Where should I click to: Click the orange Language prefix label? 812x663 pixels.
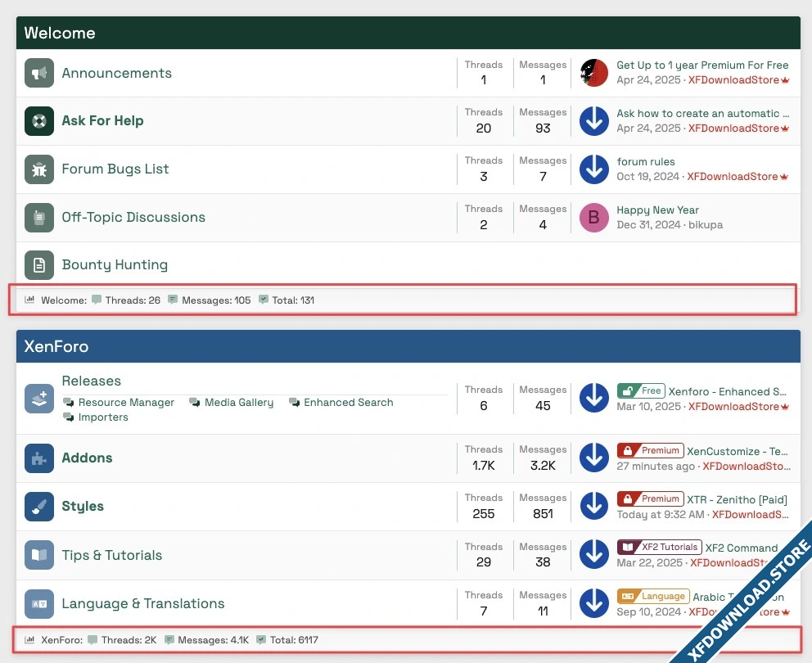point(653,596)
